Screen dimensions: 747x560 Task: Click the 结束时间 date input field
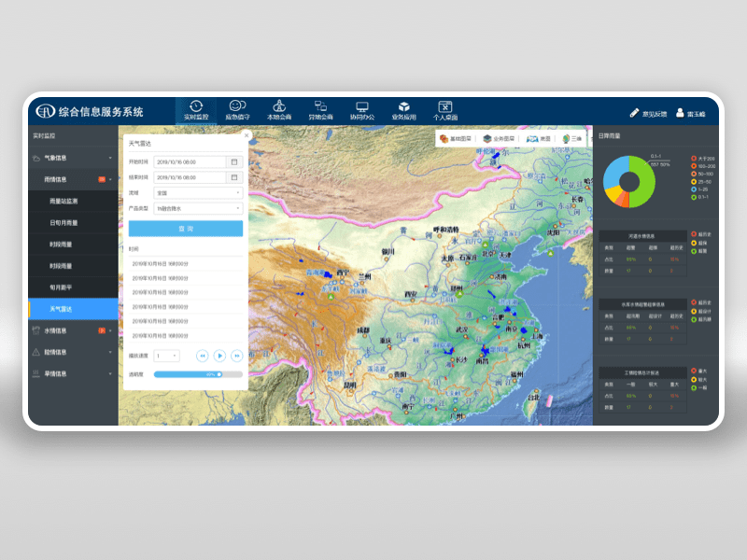coord(190,177)
